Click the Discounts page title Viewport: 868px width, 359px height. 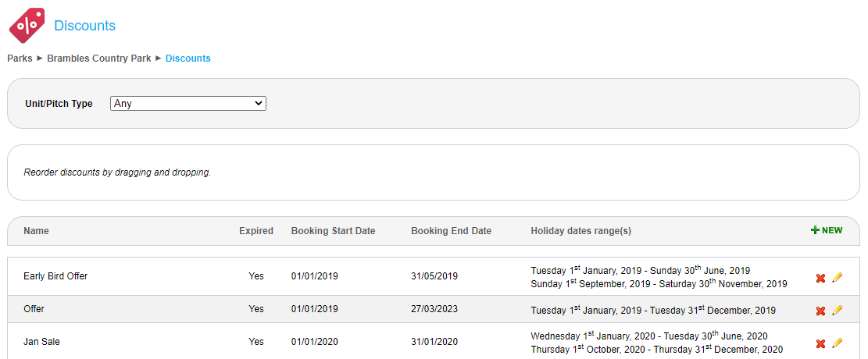pos(84,26)
